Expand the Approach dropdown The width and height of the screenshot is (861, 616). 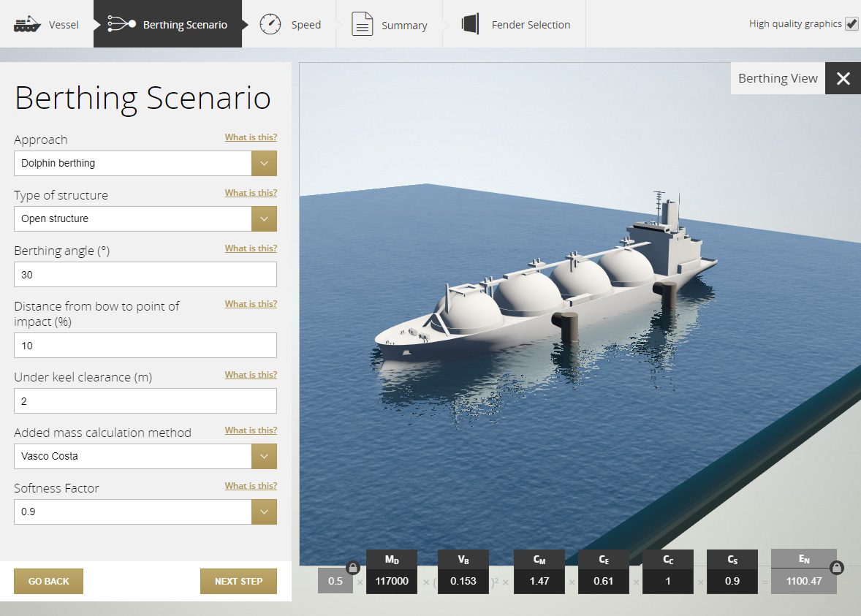click(264, 163)
